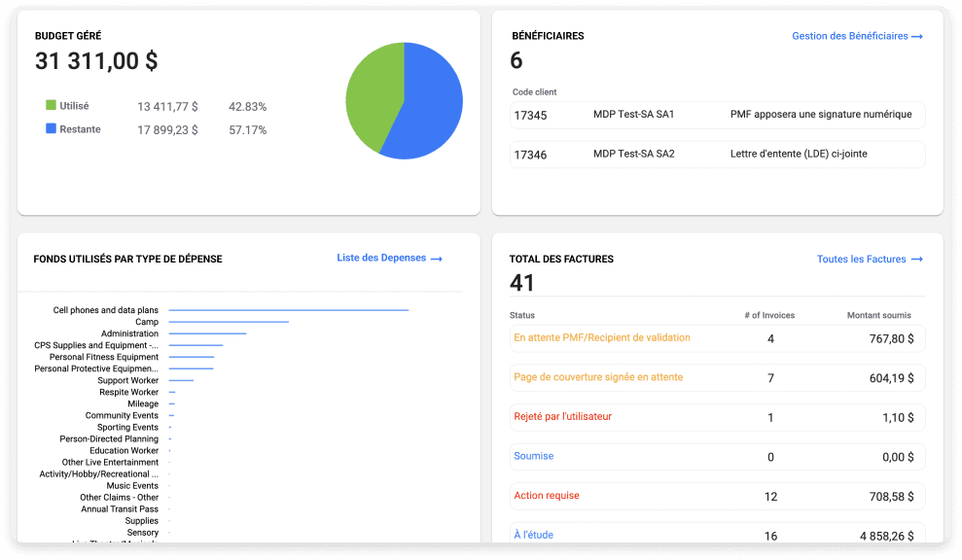Open the Gestion des Bénéficiaires link

coord(857,36)
